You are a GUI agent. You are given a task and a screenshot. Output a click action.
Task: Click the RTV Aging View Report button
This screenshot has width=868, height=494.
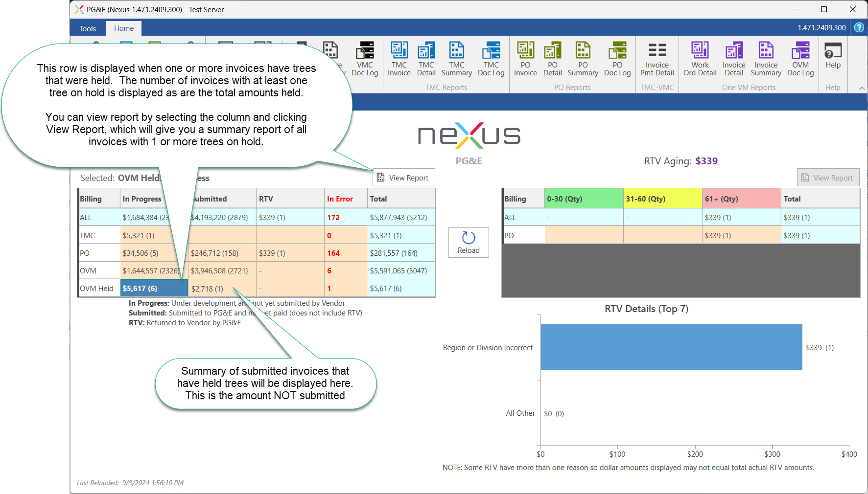coord(828,178)
